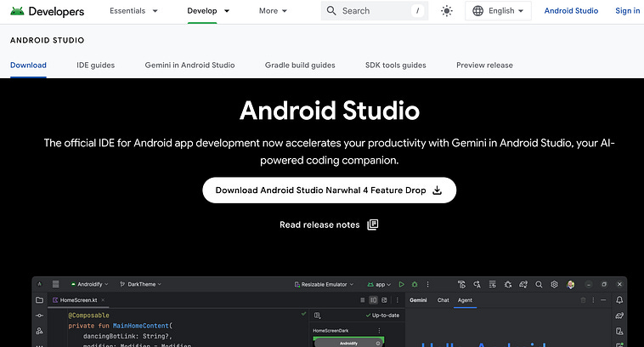Click the Project folder icon in IDE left sidebar
Image resolution: width=644 pixels, height=347 pixels.
[x=39, y=300]
